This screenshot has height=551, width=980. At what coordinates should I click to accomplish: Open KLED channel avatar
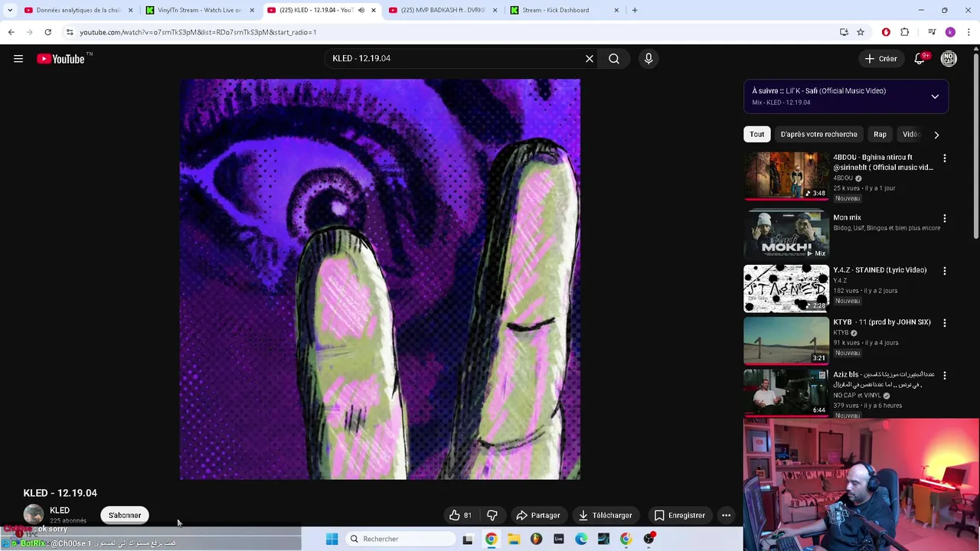(x=34, y=515)
